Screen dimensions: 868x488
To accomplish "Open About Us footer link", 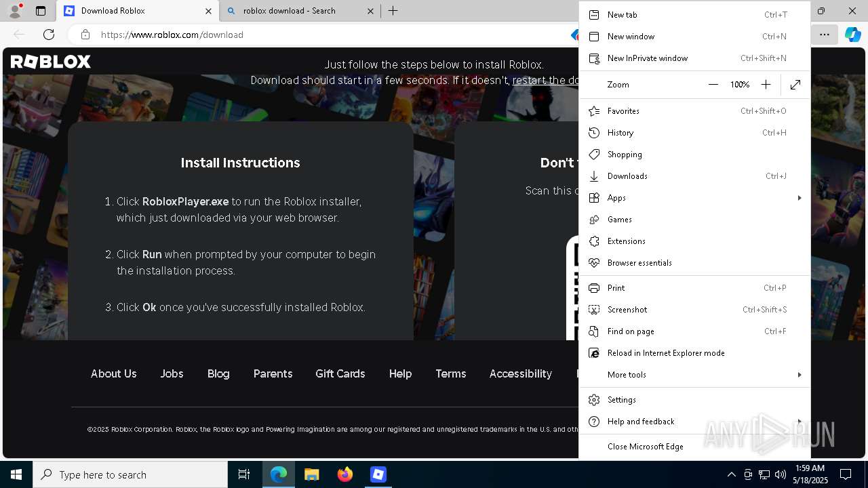I will click(x=114, y=374).
